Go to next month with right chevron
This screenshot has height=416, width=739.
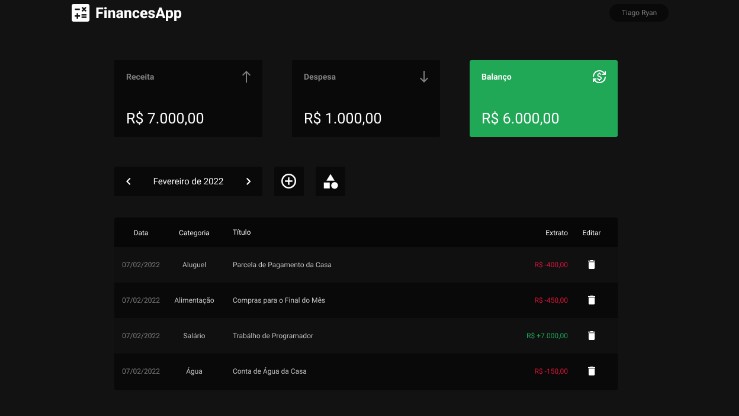click(248, 181)
